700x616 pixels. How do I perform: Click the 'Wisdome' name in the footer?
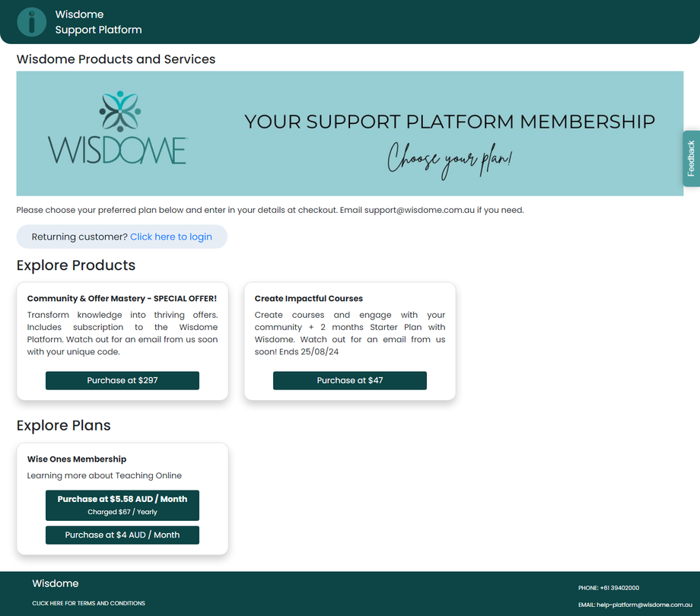[x=56, y=583]
